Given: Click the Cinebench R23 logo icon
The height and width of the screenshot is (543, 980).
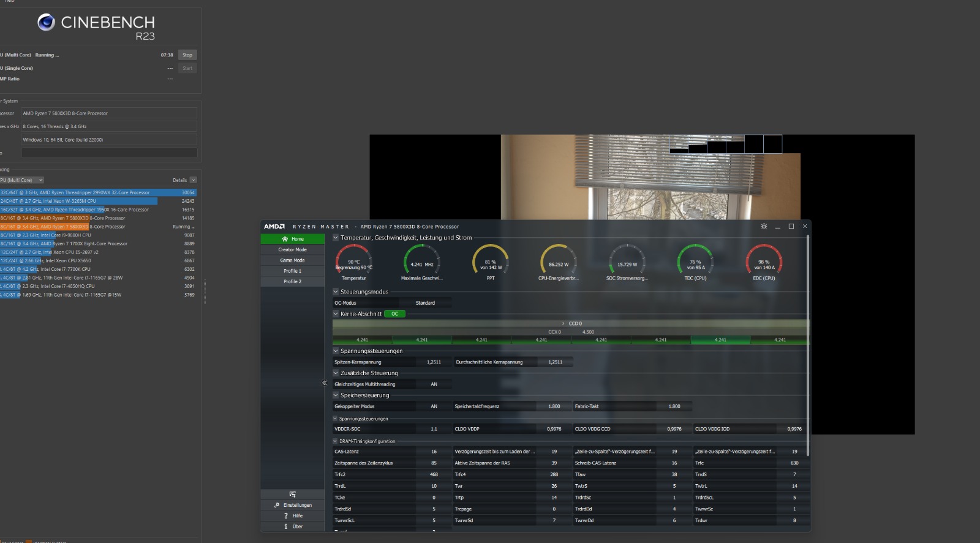Looking at the screenshot, I should 46,22.
